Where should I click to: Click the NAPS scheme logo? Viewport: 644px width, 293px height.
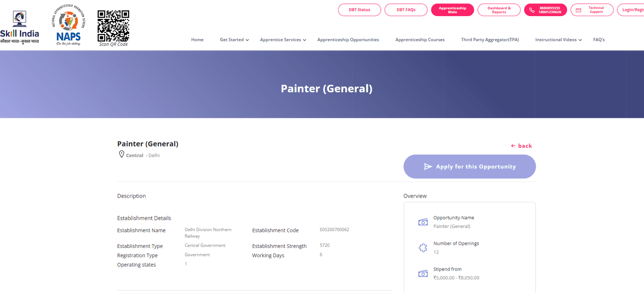tap(68, 25)
